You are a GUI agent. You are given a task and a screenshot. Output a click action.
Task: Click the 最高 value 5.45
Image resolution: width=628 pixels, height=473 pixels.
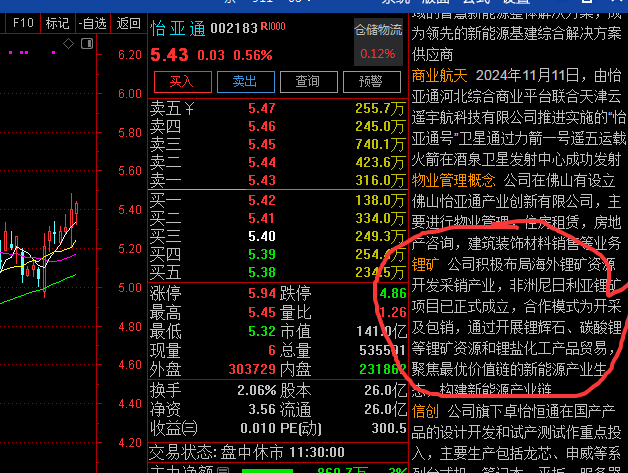(x=262, y=312)
